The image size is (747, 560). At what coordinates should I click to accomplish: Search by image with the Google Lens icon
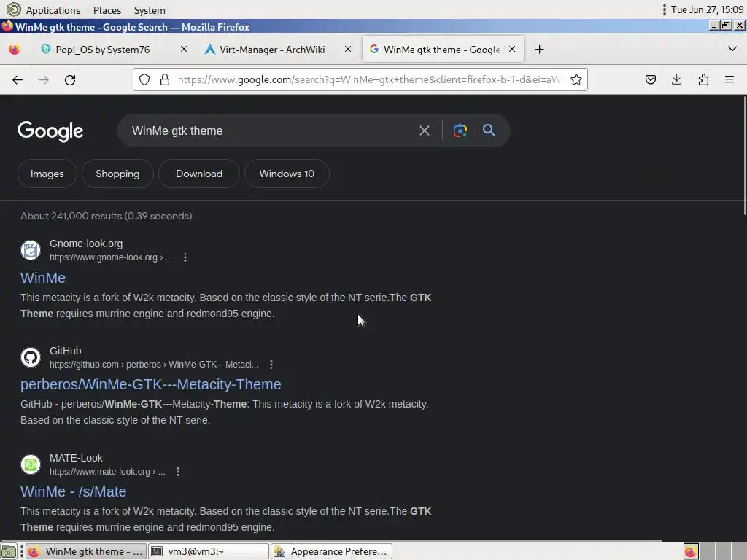click(460, 131)
